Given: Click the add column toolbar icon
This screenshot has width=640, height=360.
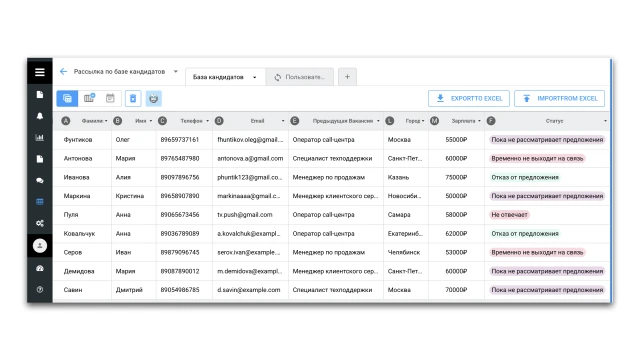Looking at the screenshot, I should point(89,98).
